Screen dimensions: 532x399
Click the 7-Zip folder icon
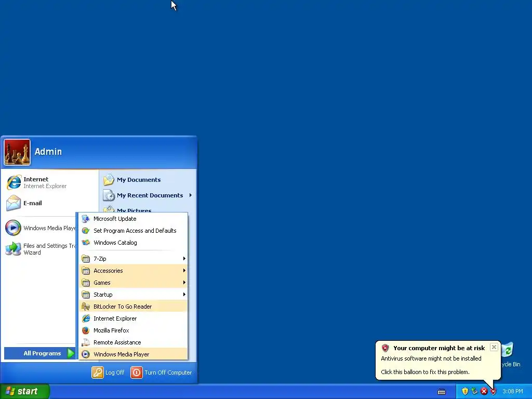(x=86, y=259)
